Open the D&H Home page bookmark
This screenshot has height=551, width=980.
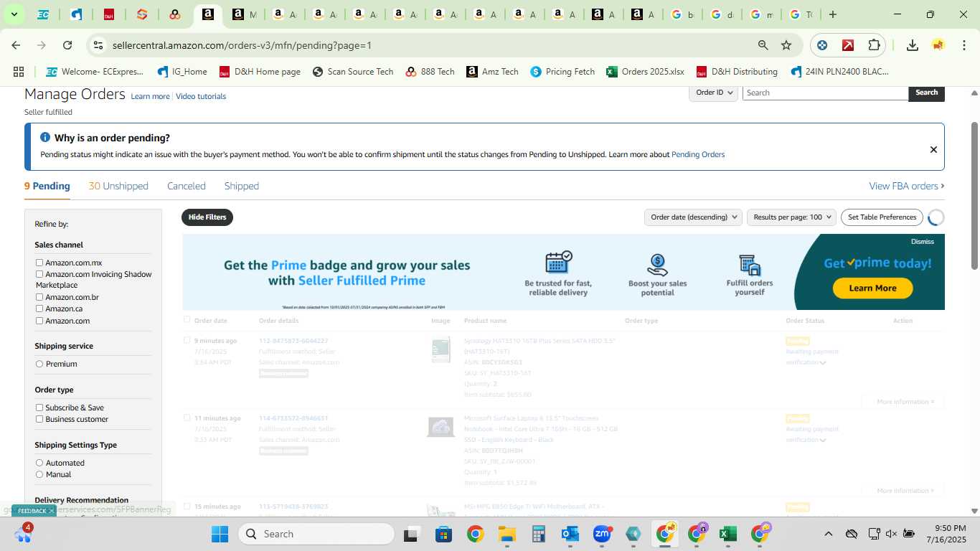(x=260, y=72)
